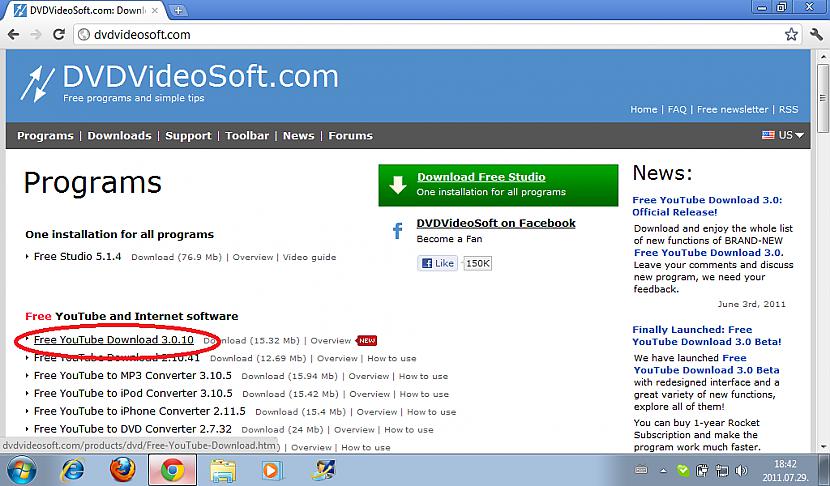Click the red NEW badge
The height and width of the screenshot is (486, 830).
tap(366, 341)
